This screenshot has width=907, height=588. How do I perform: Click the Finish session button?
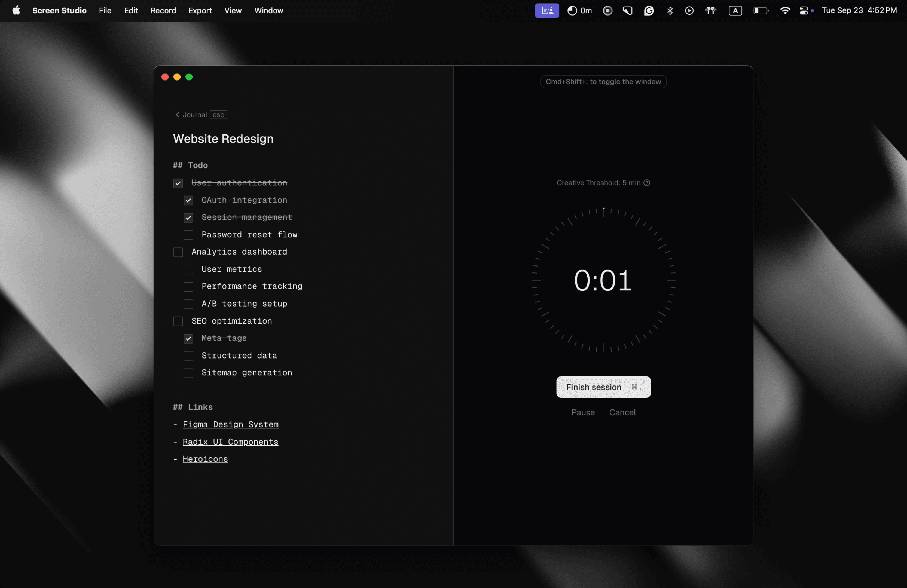coord(603,387)
